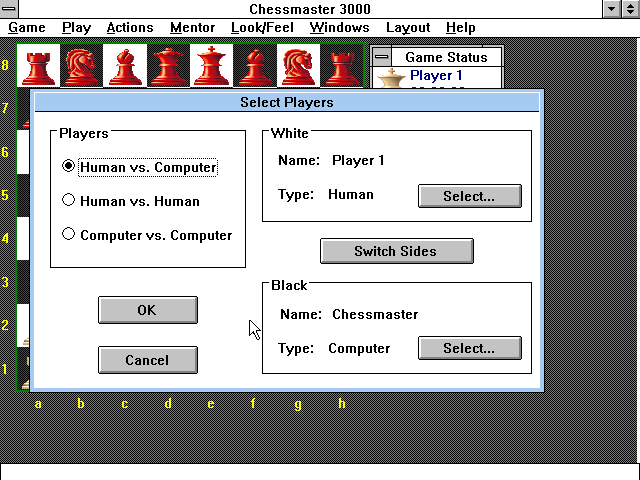Open the Look/Feel menu
This screenshot has height=480, width=640.
[x=262, y=28]
